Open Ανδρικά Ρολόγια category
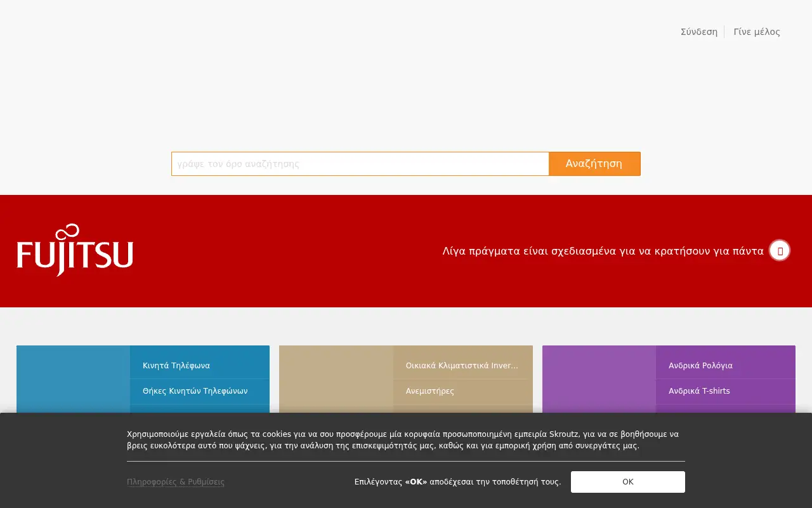 (x=700, y=366)
